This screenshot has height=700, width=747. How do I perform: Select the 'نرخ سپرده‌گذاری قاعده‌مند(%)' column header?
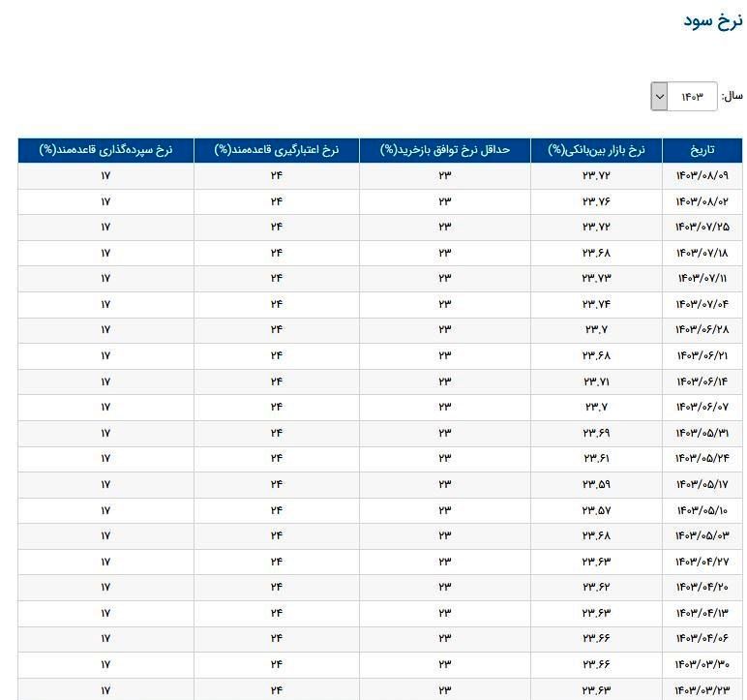105,150
